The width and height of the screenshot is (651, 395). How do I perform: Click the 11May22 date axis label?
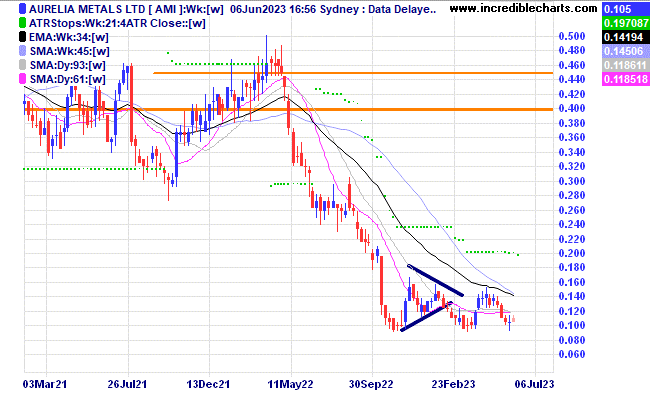coord(290,384)
